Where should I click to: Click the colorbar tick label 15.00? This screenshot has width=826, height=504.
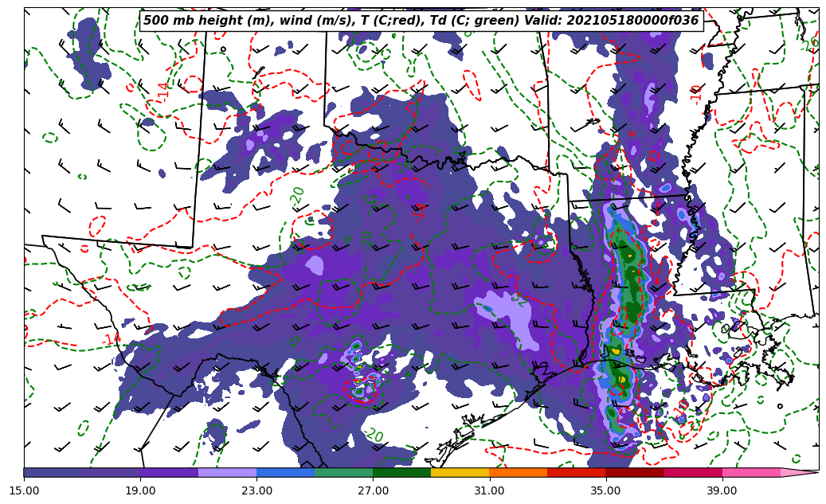coord(24,490)
